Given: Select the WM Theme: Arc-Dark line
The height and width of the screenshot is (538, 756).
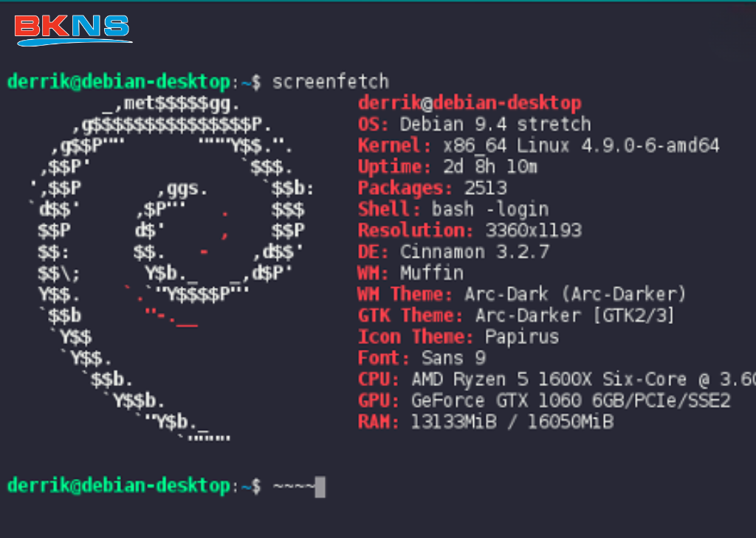Looking at the screenshot, I should (x=522, y=294).
